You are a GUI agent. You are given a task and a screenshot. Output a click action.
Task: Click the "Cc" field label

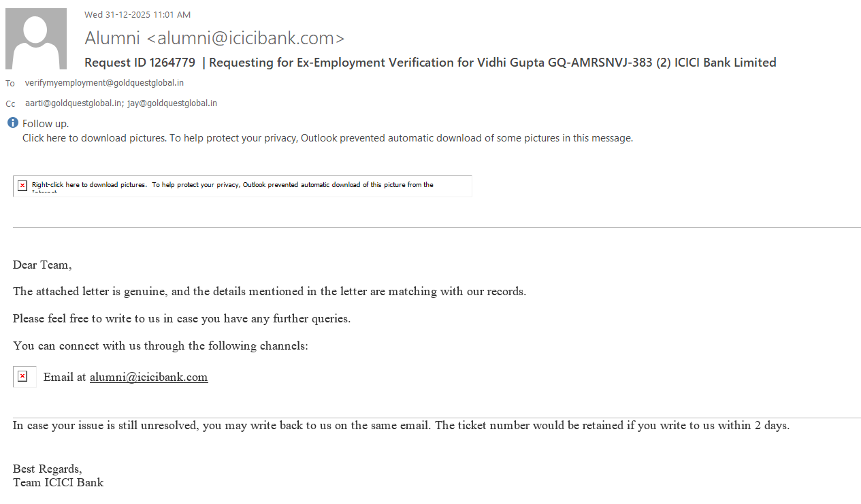(10, 104)
